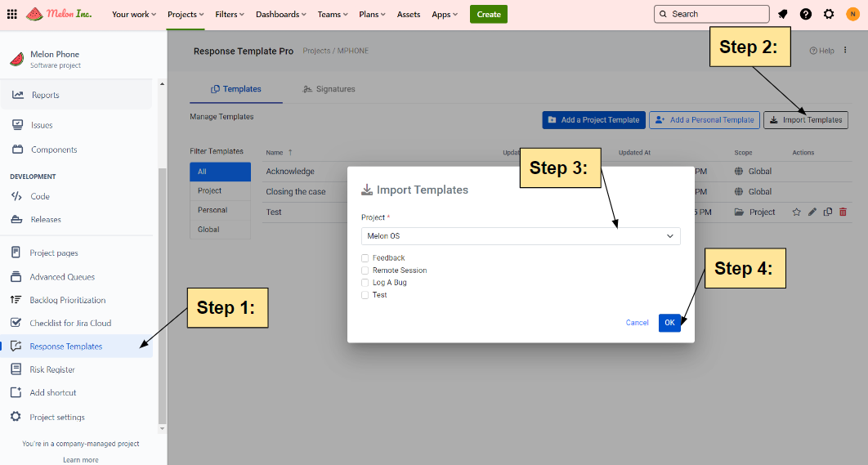Open the notifications bell icon
868x465 pixels.
(783, 14)
